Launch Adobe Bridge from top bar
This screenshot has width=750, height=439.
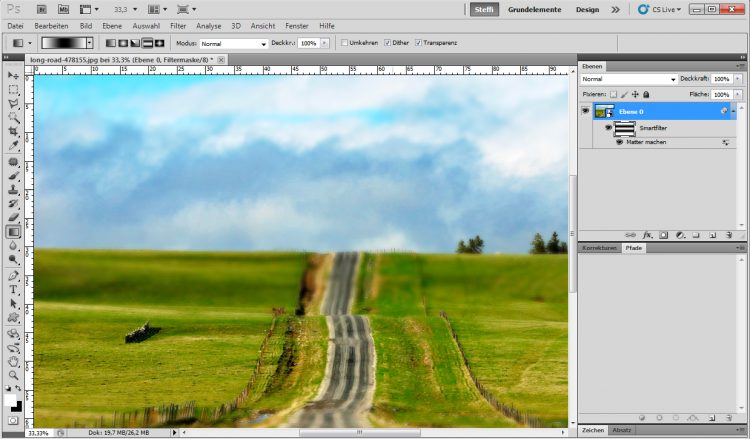[x=42, y=9]
